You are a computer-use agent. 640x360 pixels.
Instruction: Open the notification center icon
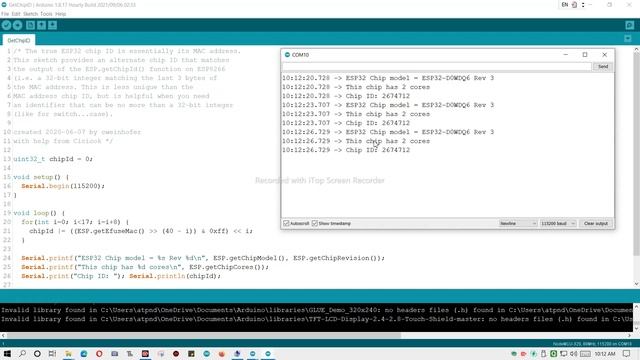pyautogui.click(x=627, y=353)
